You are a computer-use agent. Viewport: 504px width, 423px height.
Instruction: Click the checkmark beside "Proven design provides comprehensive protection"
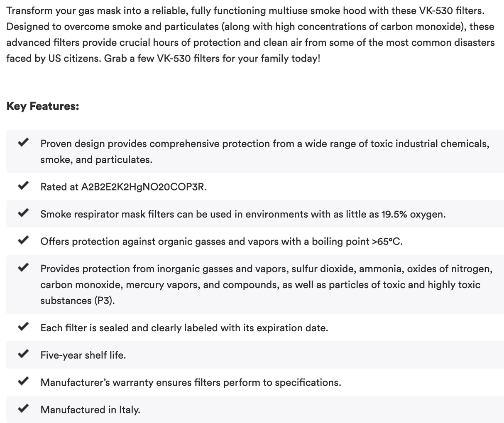point(23,143)
